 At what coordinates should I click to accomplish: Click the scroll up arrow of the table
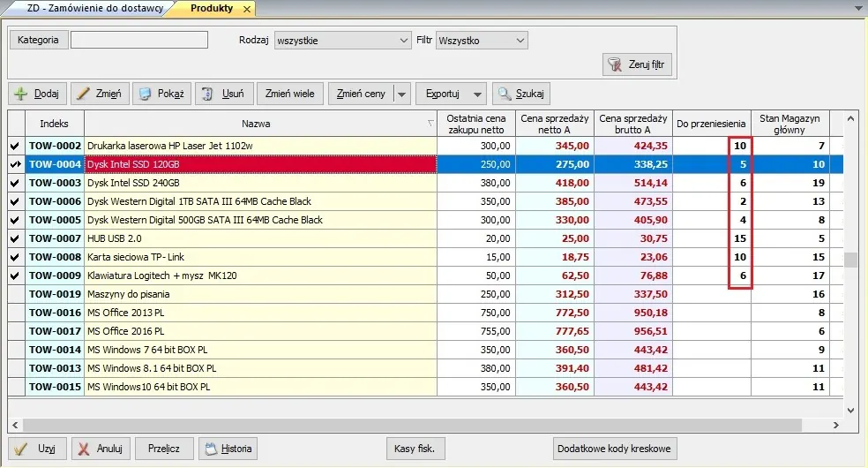[851, 118]
